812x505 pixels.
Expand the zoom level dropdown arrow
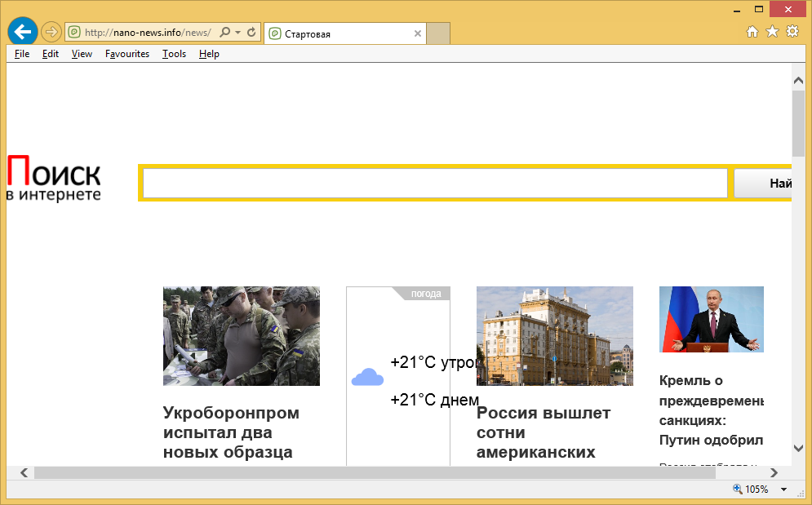pyautogui.click(x=783, y=489)
